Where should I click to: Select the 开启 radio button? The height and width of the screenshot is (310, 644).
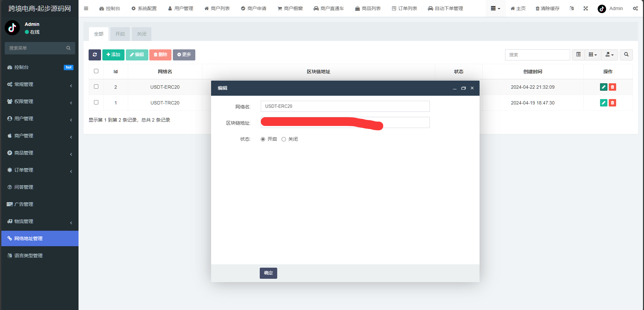[263, 139]
